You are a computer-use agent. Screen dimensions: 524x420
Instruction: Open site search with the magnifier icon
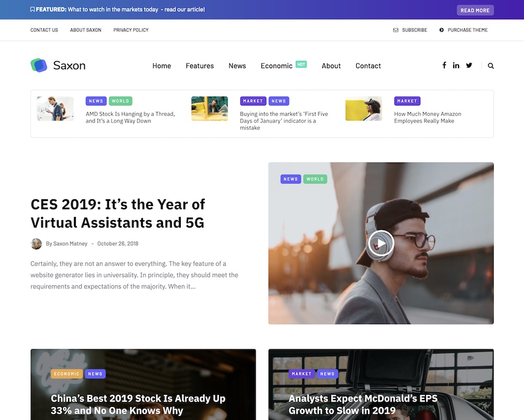pyautogui.click(x=490, y=66)
